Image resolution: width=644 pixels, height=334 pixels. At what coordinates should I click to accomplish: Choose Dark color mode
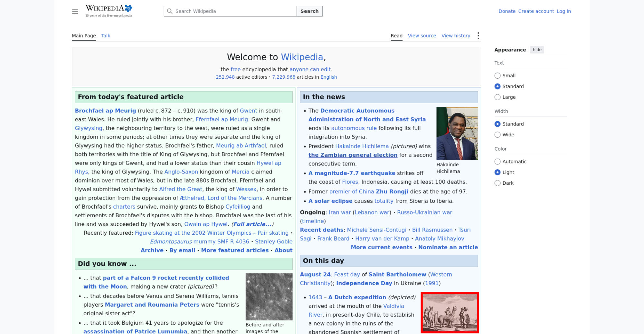coord(497,183)
